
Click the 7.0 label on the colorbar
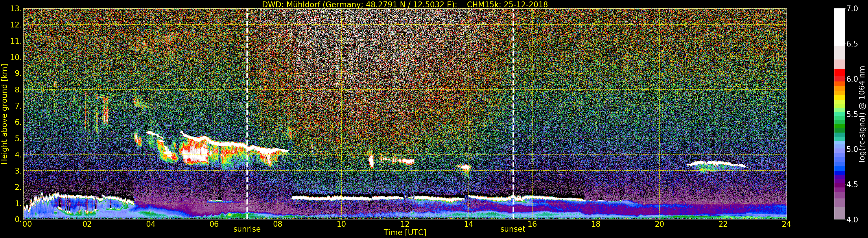pos(852,8)
